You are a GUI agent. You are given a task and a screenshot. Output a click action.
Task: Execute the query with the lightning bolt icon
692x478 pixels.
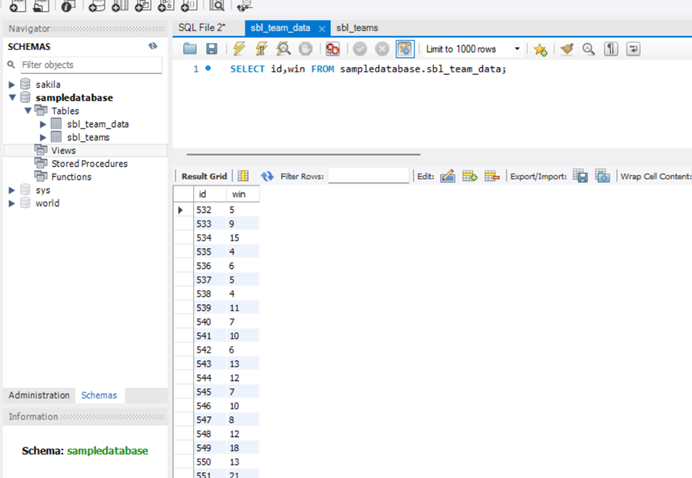pos(239,49)
